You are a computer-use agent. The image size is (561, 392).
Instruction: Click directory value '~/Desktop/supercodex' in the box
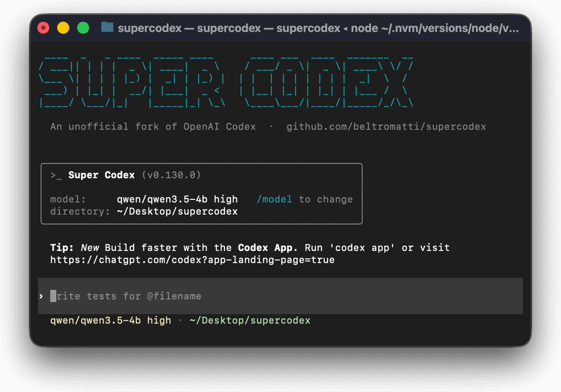177,212
